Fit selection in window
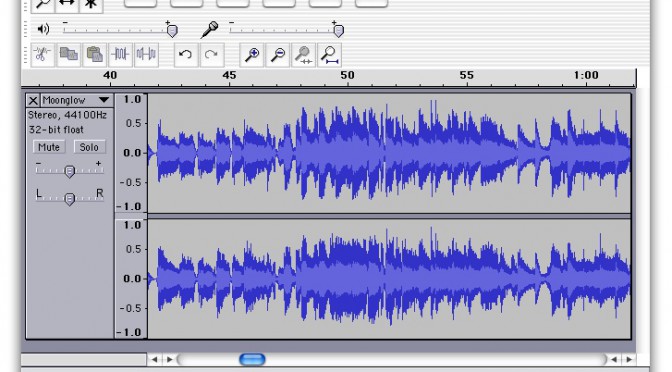The image size is (672, 372). coord(303,54)
